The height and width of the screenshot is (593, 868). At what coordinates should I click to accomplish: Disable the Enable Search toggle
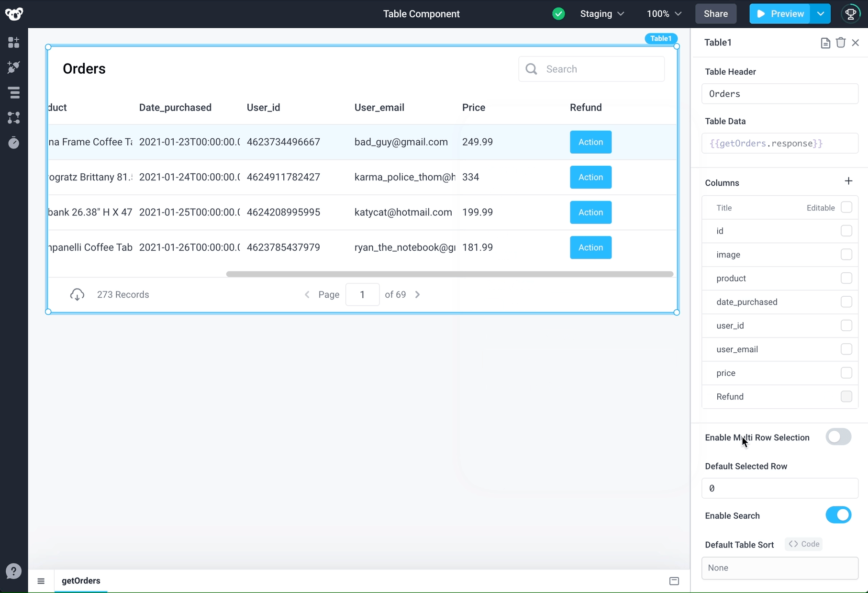[x=838, y=515]
